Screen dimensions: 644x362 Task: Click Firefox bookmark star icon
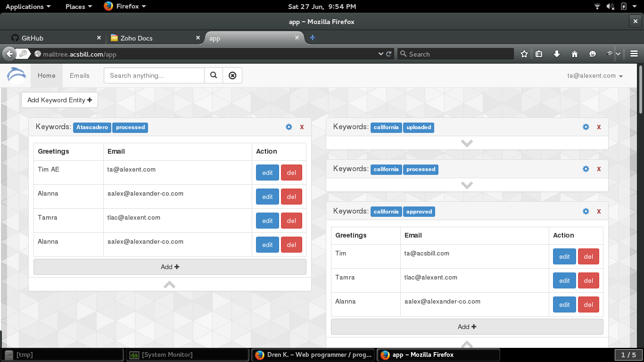[x=524, y=54]
